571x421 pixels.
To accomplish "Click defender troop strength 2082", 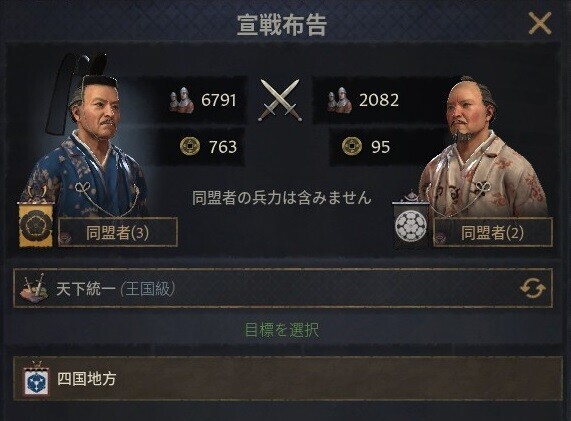I will pos(379,100).
